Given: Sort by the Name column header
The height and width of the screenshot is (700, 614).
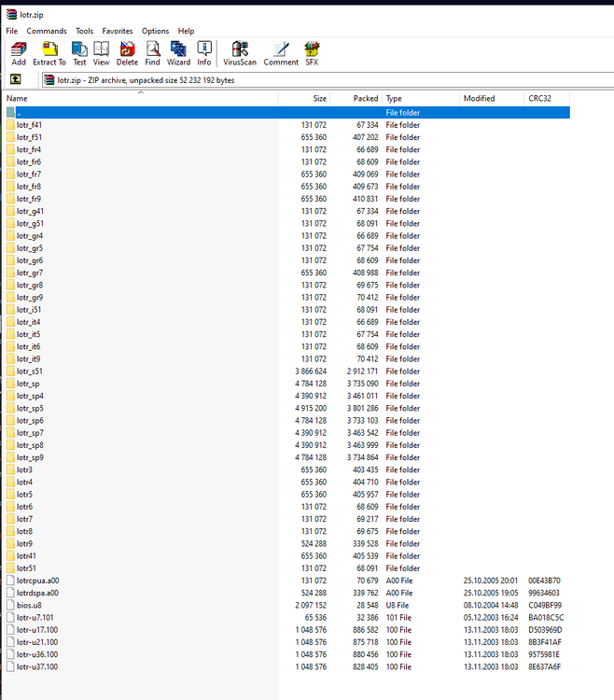Looking at the screenshot, I should (x=141, y=98).
